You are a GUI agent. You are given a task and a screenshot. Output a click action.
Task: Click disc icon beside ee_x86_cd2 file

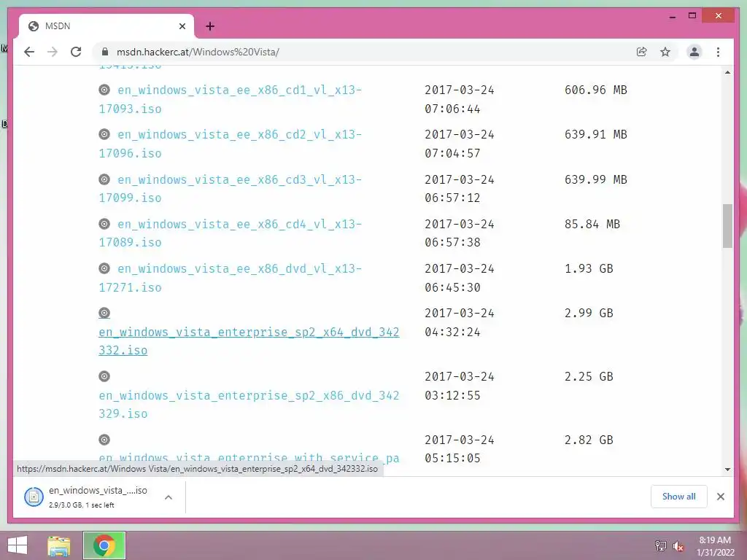104,134
